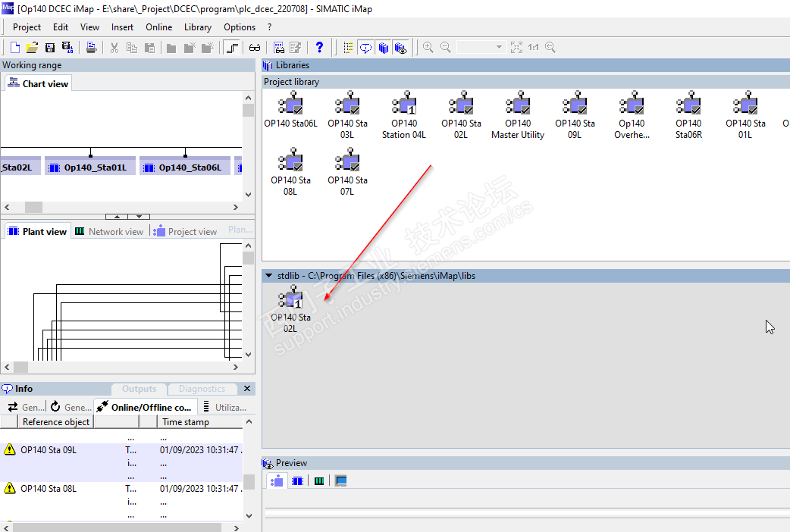Click the previous zoom magnifier icon
The width and height of the screenshot is (790, 532).
pyautogui.click(x=550, y=47)
